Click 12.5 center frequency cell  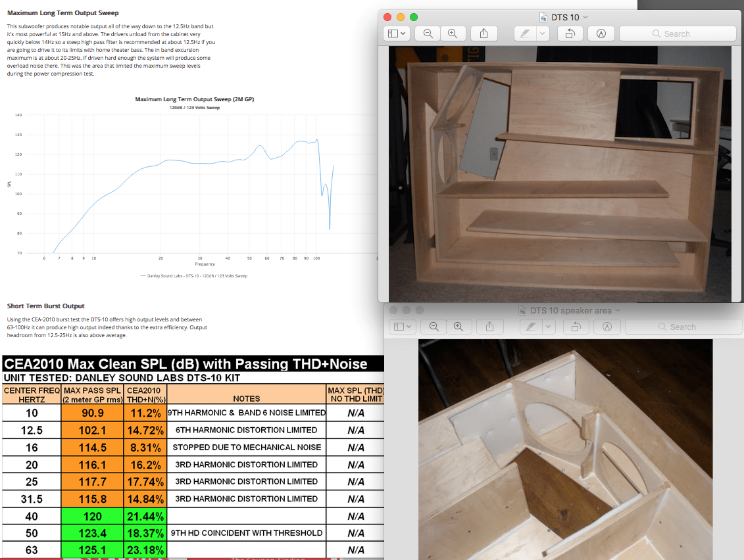(32, 430)
